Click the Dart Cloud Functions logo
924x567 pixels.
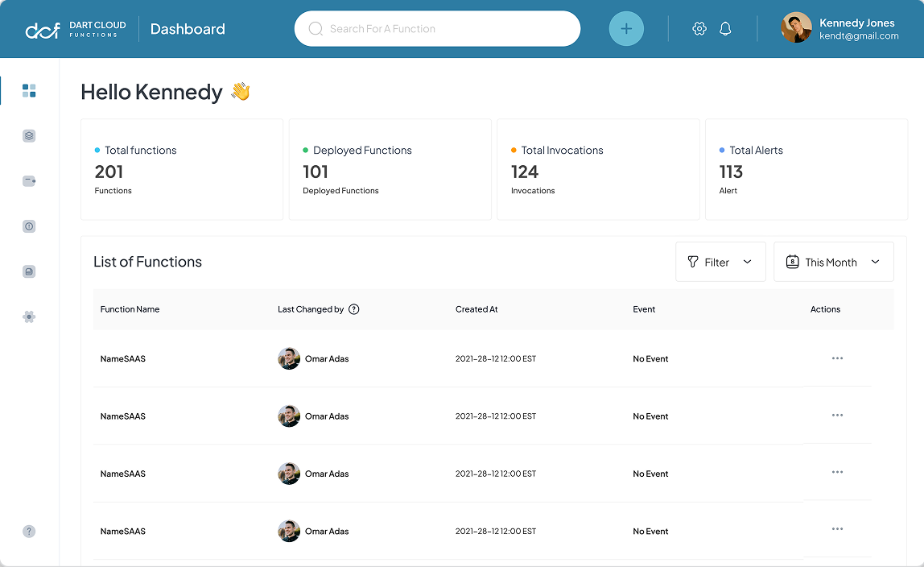[76, 29]
